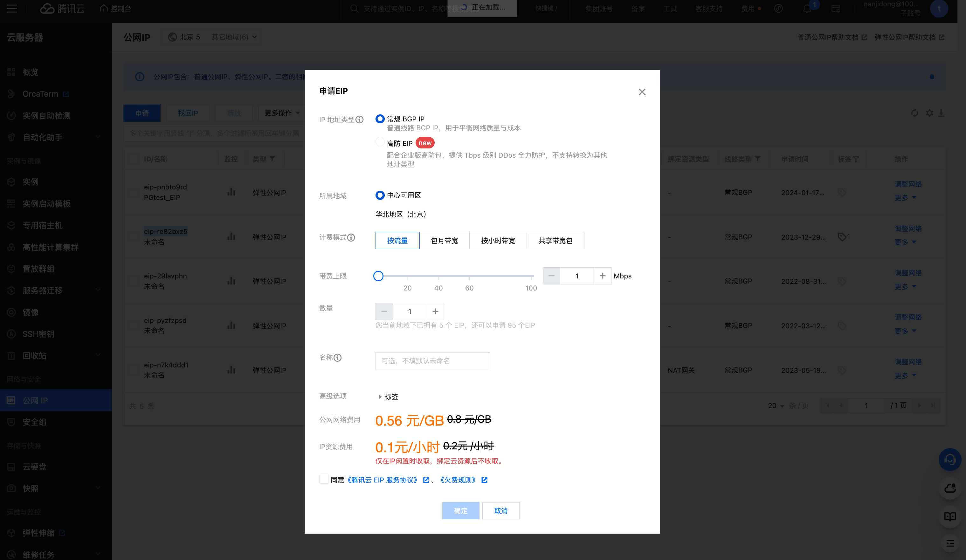Open the documentation book floating icon
Viewport: 966px width, 560px height.
949,516
